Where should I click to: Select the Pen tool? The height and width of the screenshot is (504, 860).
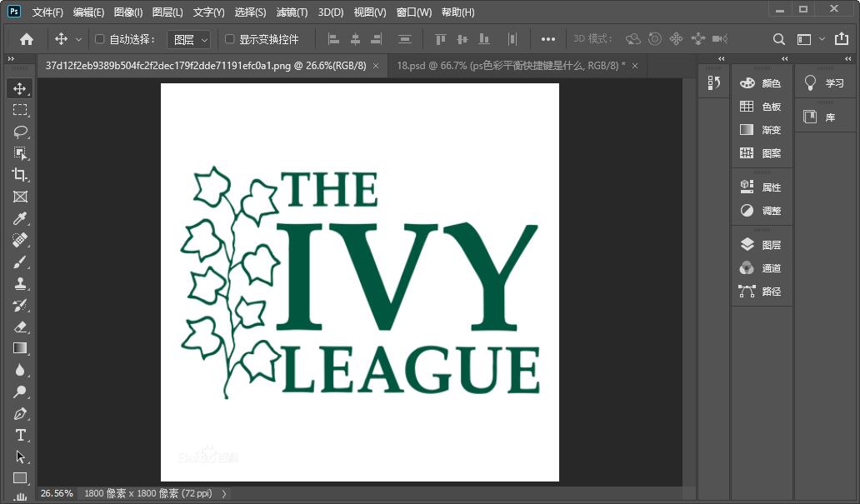[x=20, y=413]
